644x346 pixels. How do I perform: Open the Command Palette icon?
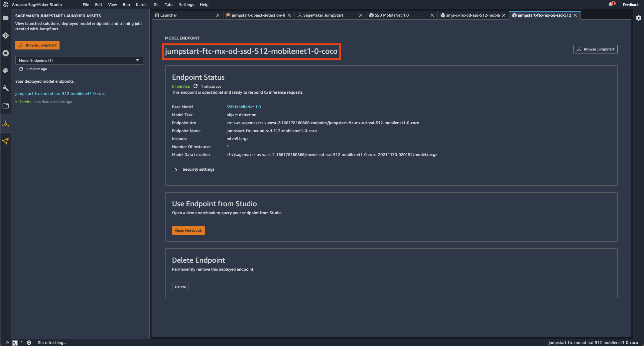(6, 71)
